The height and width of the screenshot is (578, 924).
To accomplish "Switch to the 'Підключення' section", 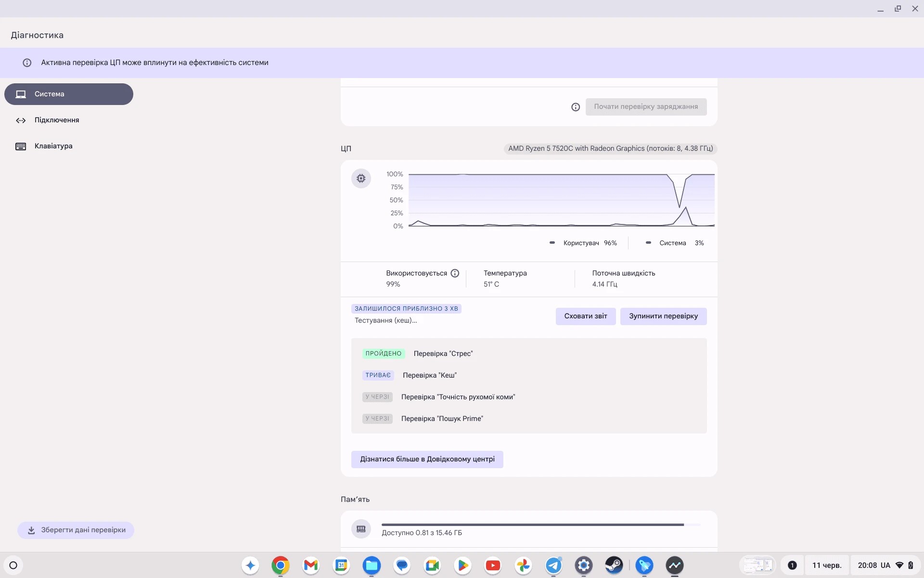I will 57,120.
